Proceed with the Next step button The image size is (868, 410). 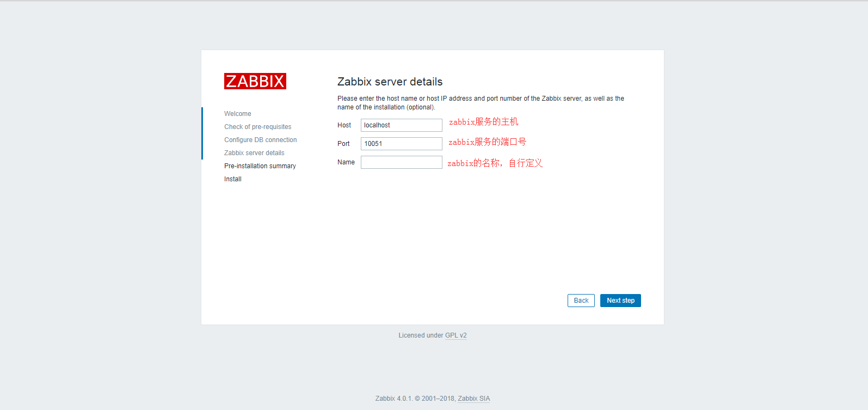point(620,301)
